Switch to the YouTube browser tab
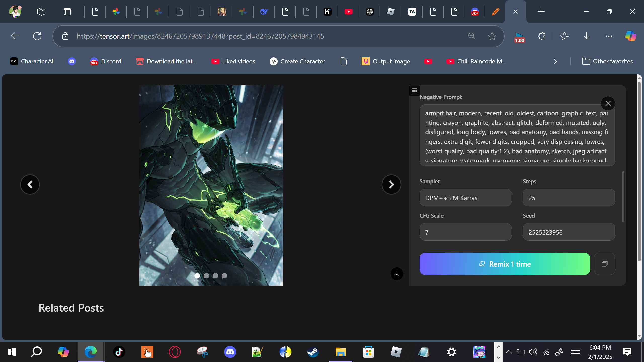This screenshot has height=362, width=644. click(x=348, y=12)
